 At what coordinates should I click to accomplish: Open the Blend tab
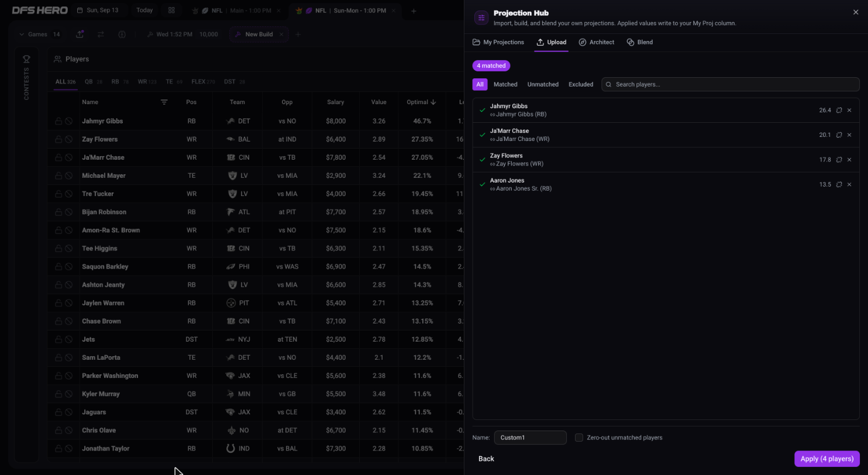639,42
